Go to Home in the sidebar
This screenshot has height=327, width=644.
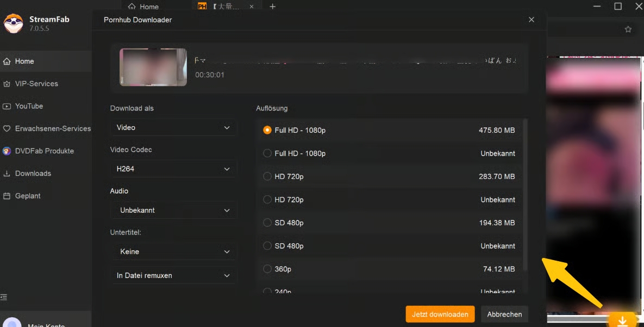(x=46, y=61)
